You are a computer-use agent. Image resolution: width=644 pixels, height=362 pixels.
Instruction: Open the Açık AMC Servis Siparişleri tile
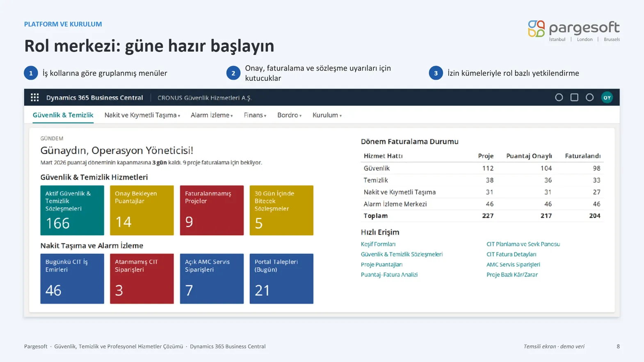tap(212, 279)
